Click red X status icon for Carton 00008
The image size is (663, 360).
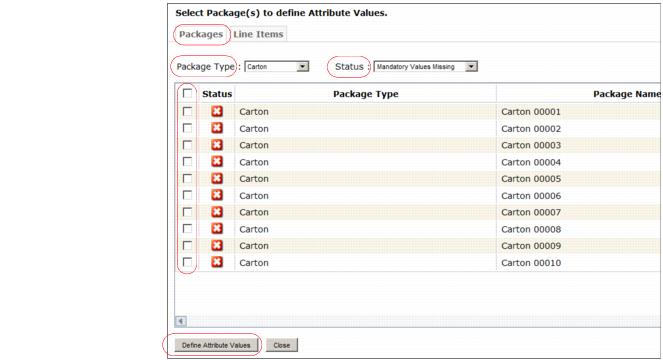click(x=217, y=228)
